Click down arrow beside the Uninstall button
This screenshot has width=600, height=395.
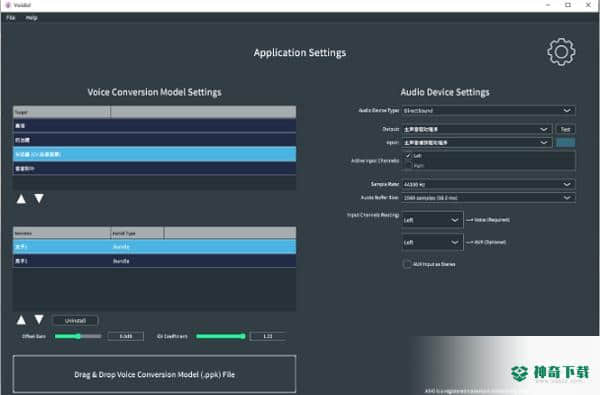39,320
